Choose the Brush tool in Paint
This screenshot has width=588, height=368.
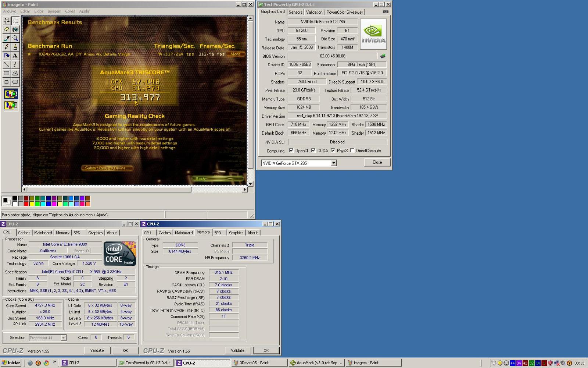15,47
